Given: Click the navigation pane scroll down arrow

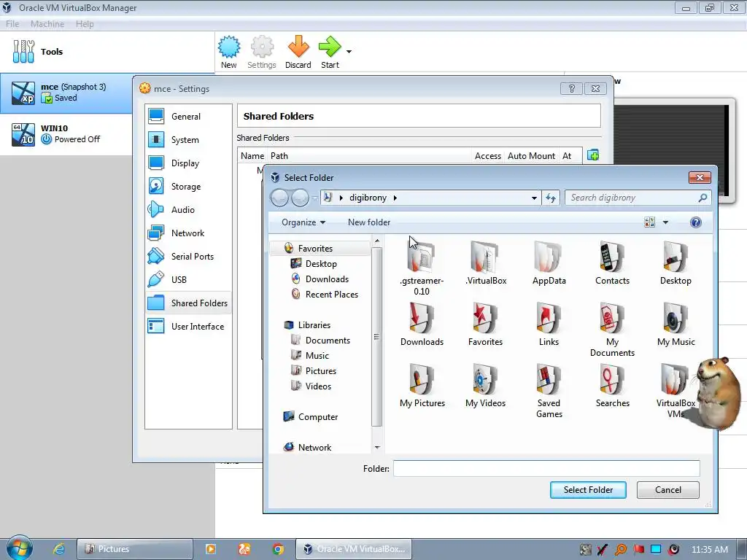Looking at the screenshot, I should coord(377,447).
